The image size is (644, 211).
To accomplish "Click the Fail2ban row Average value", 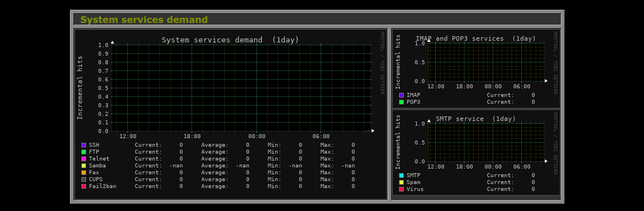I will click(x=248, y=186).
